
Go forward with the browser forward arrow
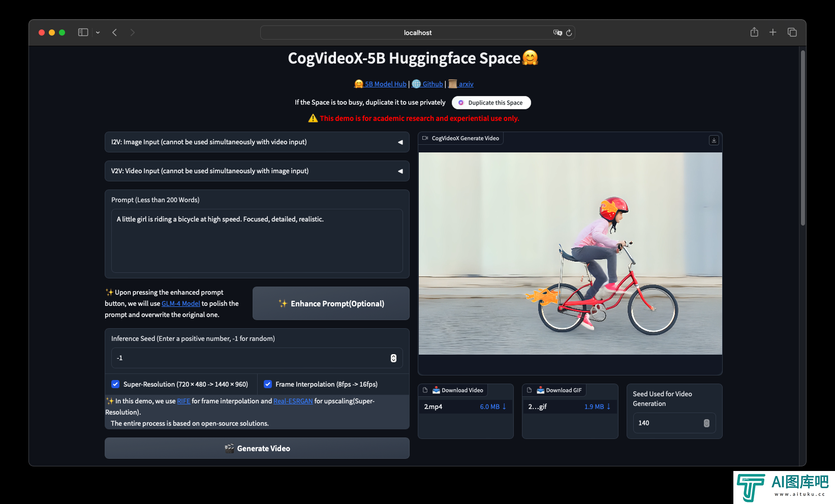(x=133, y=33)
